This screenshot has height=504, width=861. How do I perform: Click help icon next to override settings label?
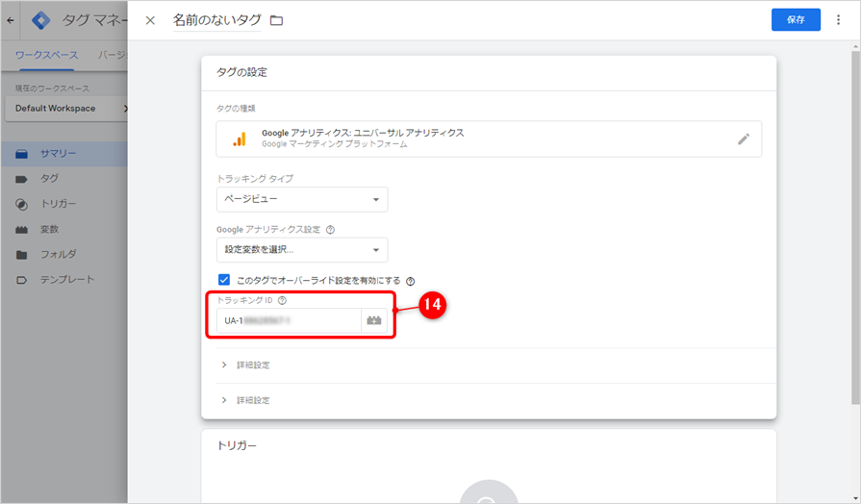pos(410,281)
